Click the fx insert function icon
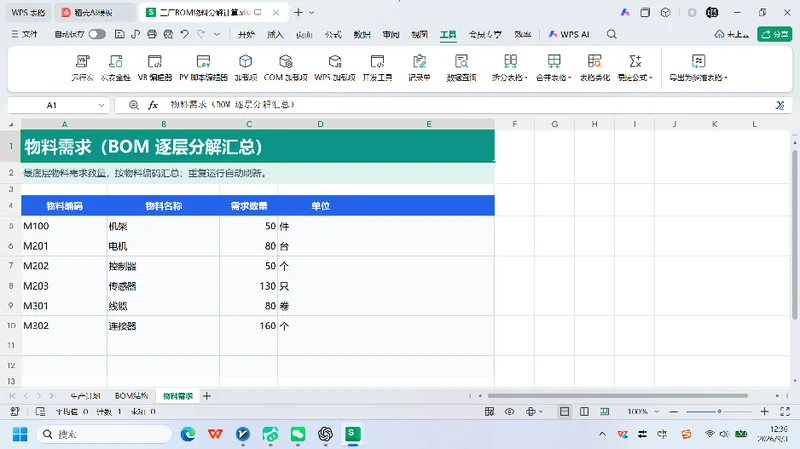The image size is (800, 449). tap(153, 105)
